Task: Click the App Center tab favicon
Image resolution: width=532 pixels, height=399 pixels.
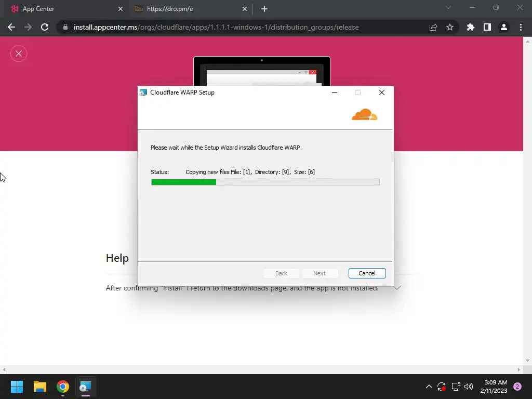Action: pos(14,9)
